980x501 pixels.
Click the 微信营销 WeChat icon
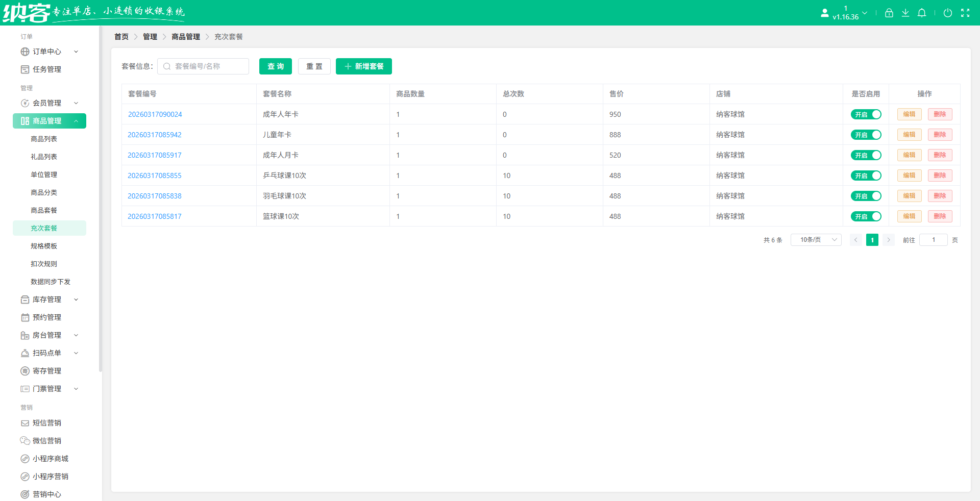[25, 441]
